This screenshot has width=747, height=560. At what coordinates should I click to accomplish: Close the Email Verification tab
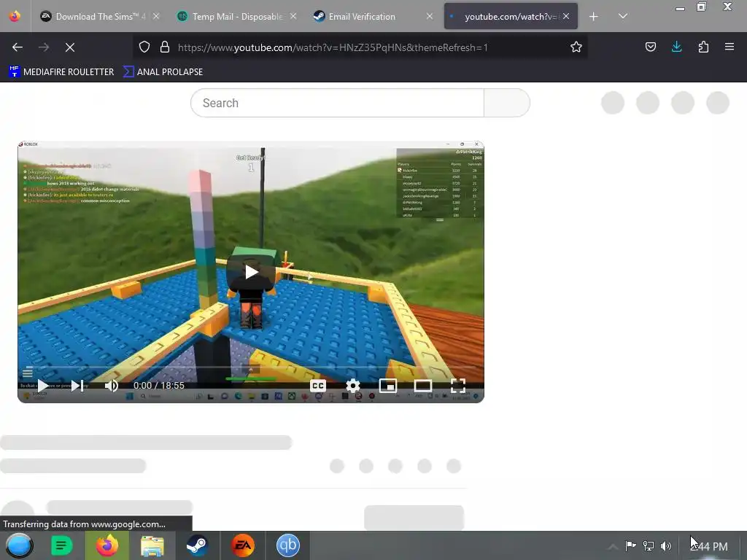click(x=429, y=16)
